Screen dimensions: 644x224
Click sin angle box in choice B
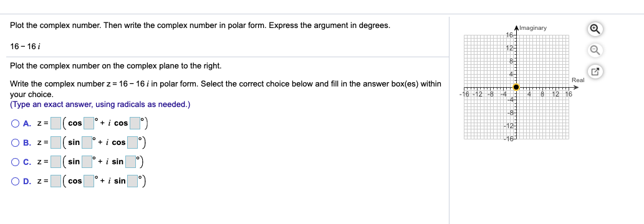pos(87,142)
